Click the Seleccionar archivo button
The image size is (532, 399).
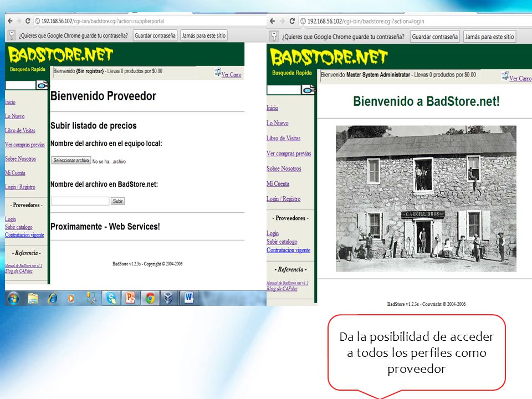[x=71, y=161]
